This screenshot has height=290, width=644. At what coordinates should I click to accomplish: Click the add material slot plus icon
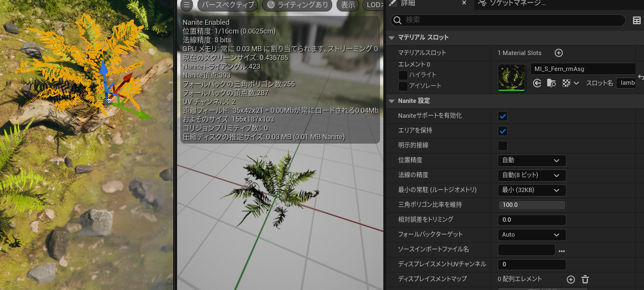pyautogui.click(x=558, y=53)
